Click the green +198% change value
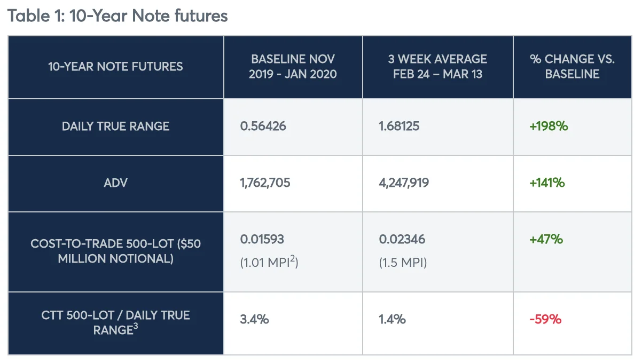Screen dimensions: 642x364 [x=549, y=126]
